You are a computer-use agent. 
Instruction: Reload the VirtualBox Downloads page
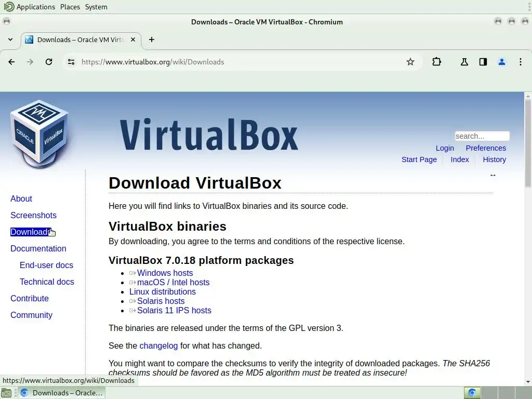tap(49, 62)
